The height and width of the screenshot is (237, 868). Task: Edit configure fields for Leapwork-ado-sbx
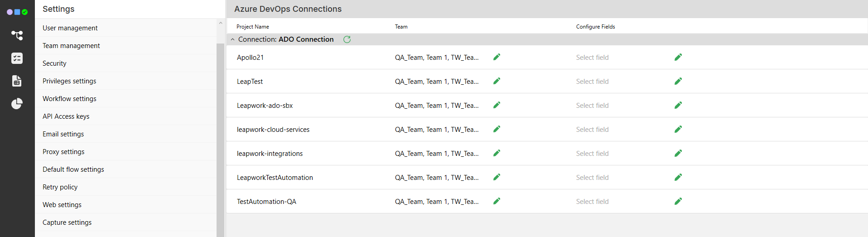tap(678, 105)
